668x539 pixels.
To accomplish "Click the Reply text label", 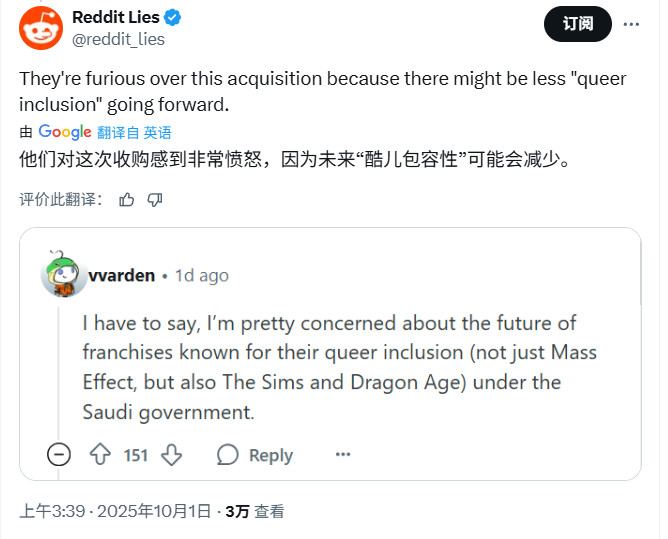I will pos(270,455).
